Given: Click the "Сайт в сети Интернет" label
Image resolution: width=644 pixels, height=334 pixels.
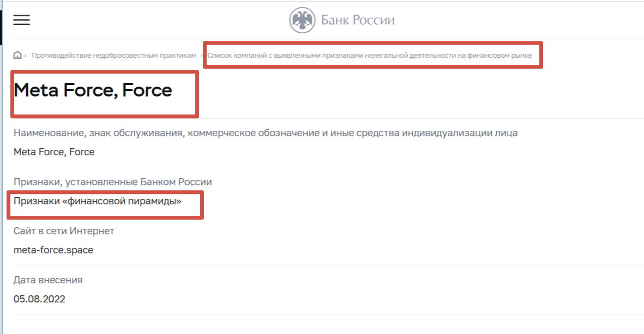Looking at the screenshot, I should [64, 231].
